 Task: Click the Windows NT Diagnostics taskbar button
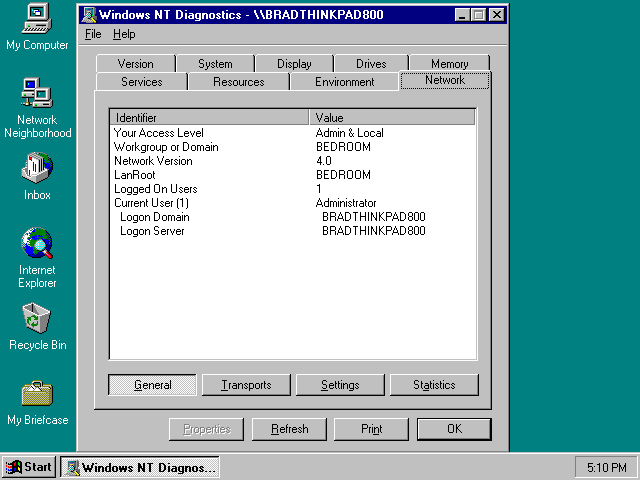pos(140,467)
